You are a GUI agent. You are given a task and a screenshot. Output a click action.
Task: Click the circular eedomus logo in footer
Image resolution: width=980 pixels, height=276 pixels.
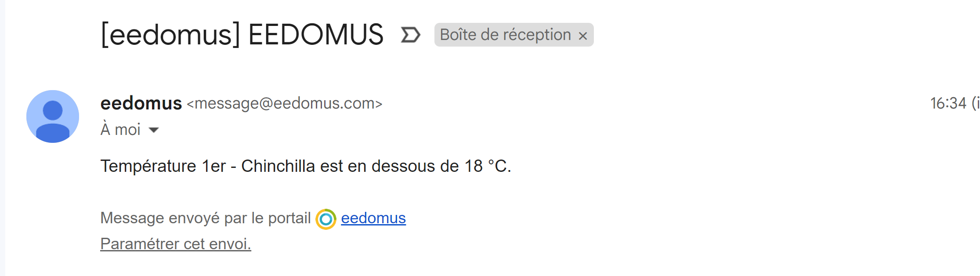click(x=326, y=219)
